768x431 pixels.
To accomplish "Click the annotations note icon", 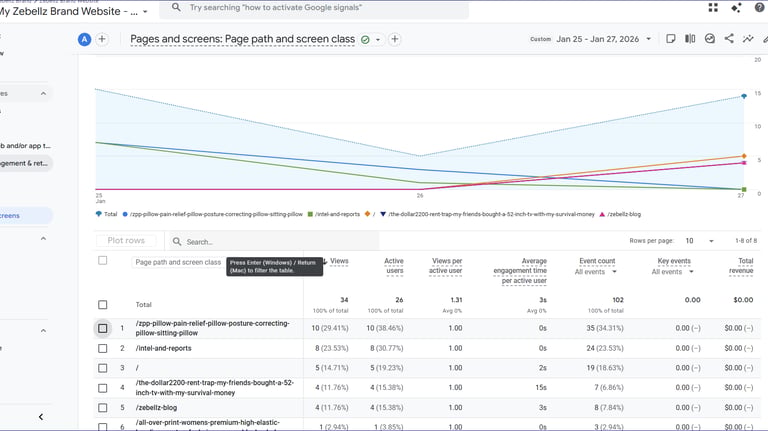I will (671, 39).
